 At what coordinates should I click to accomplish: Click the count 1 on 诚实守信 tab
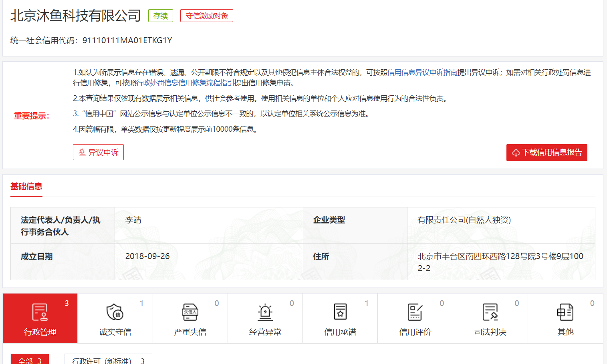(x=141, y=303)
